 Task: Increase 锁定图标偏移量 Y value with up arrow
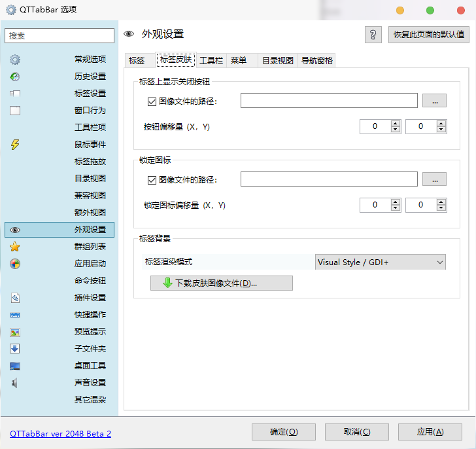441,202
